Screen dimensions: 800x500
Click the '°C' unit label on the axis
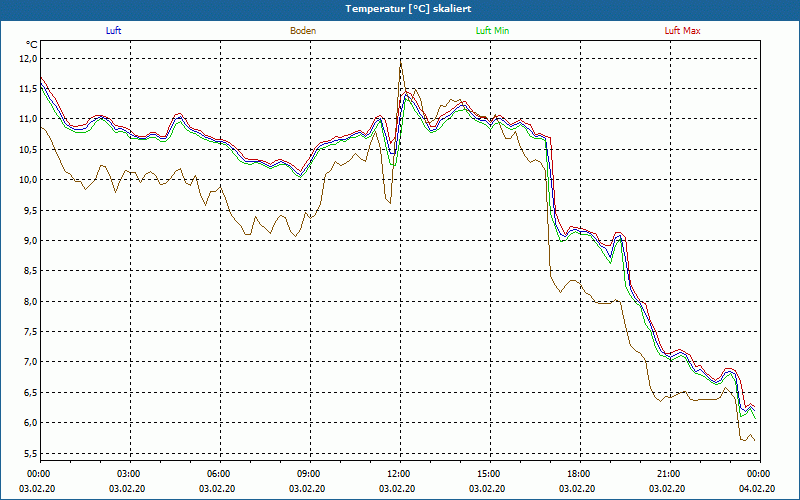31,45
